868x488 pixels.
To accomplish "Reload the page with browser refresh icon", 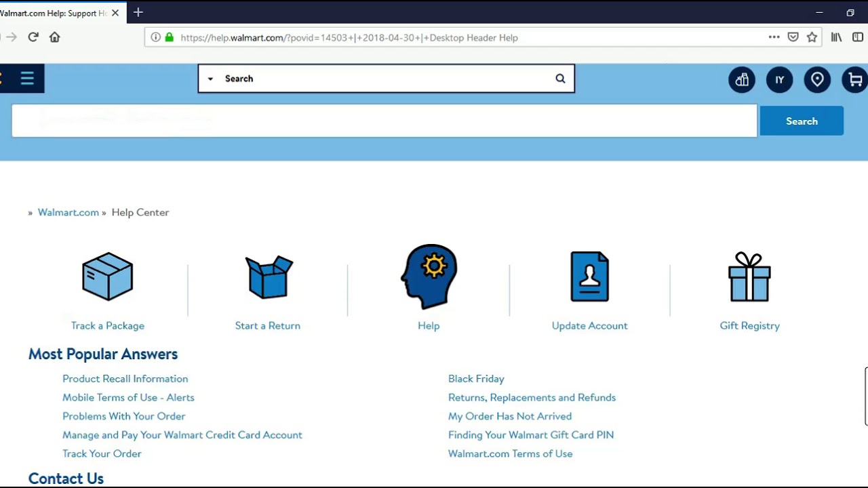I will (x=33, y=37).
